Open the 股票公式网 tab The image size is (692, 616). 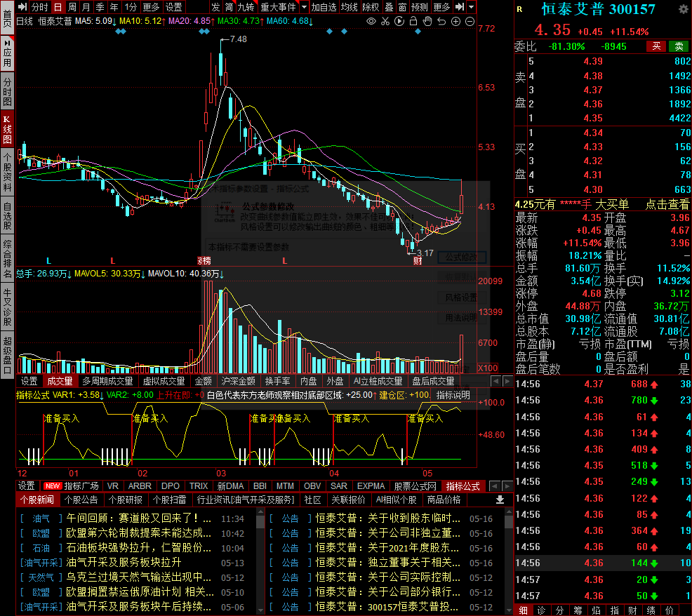[415, 486]
